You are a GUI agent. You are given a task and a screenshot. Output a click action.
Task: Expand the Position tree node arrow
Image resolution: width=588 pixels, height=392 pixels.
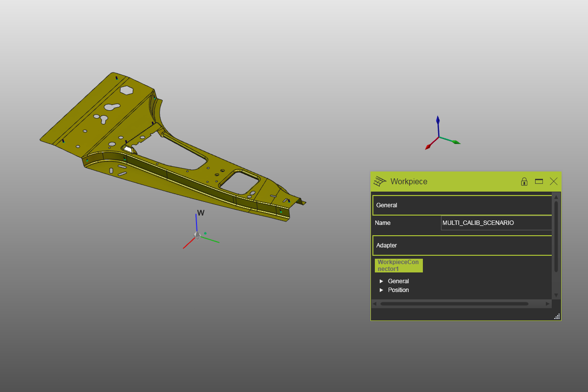click(381, 290)
